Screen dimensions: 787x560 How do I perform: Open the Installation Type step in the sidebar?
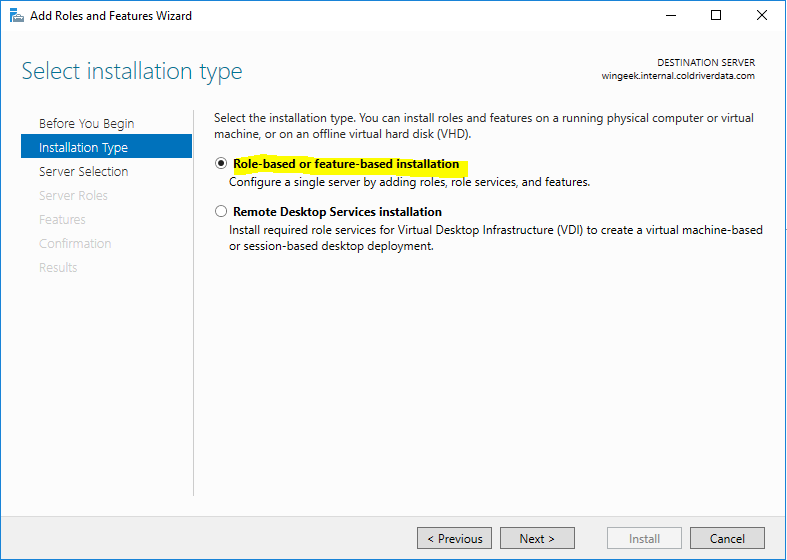tap(83, 148)
